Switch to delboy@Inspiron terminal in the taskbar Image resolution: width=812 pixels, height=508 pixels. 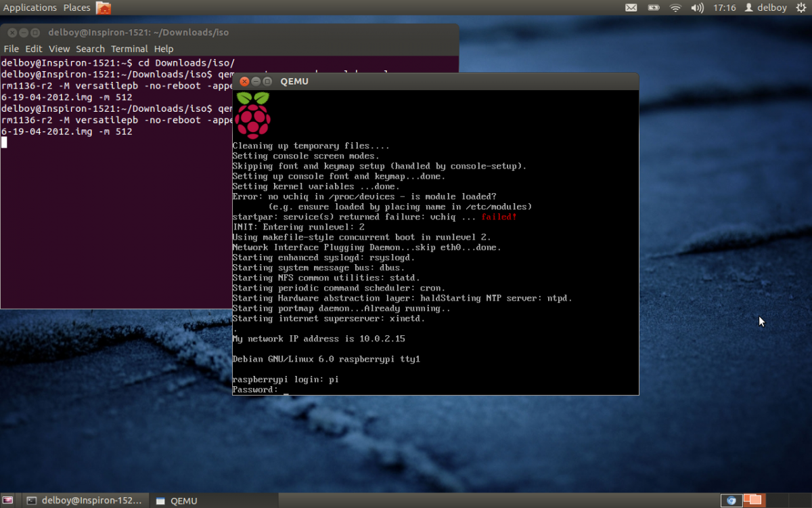[85, 501]
